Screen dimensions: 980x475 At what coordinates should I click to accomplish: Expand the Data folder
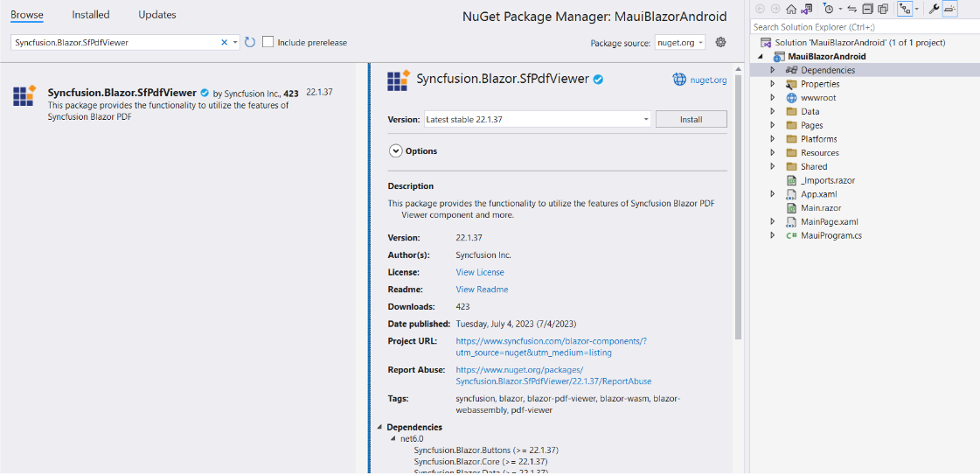point(773,111)
